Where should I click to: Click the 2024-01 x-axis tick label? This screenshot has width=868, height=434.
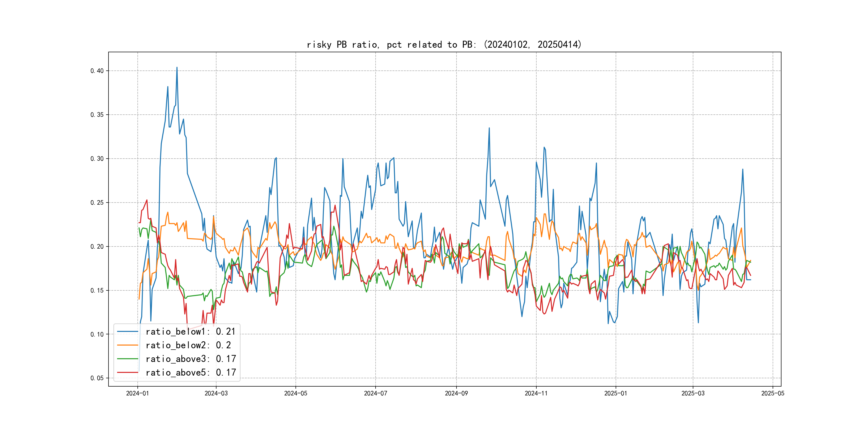pyautogui.click(x=137, y=393)
